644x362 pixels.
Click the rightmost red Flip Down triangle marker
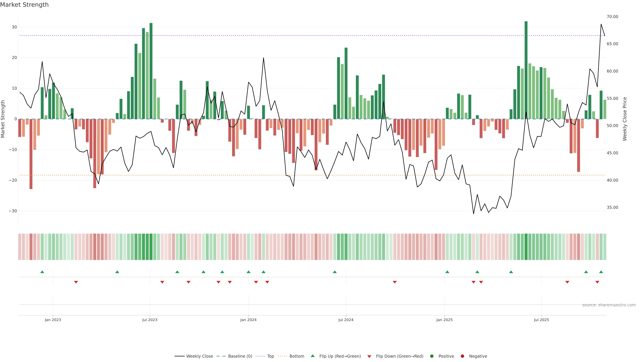597,282
